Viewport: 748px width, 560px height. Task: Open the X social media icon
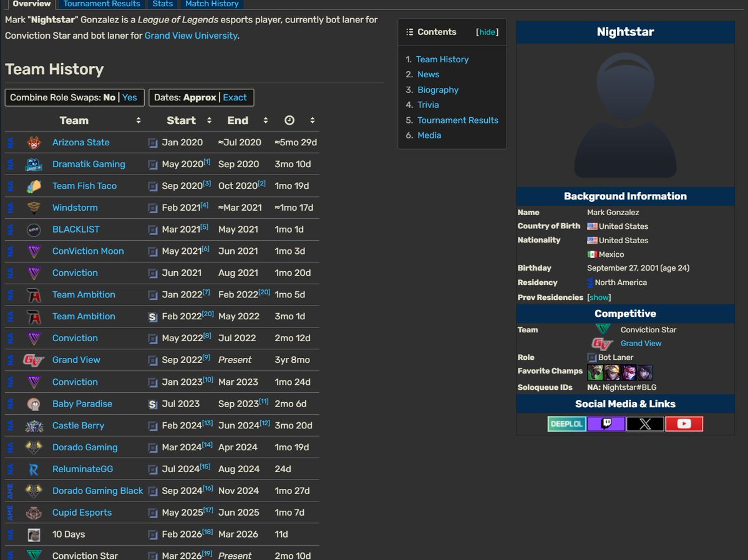pos(645,423)
